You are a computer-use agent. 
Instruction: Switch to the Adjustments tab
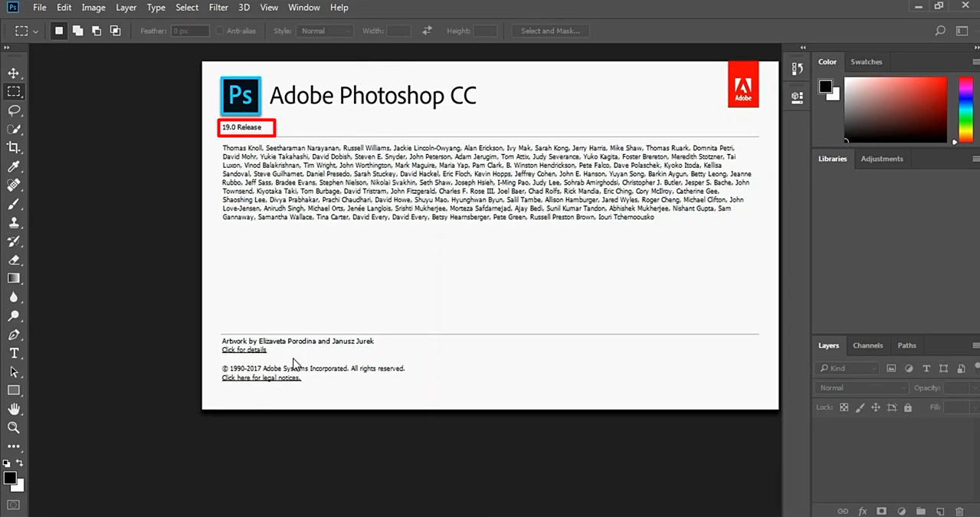point(882,159)
